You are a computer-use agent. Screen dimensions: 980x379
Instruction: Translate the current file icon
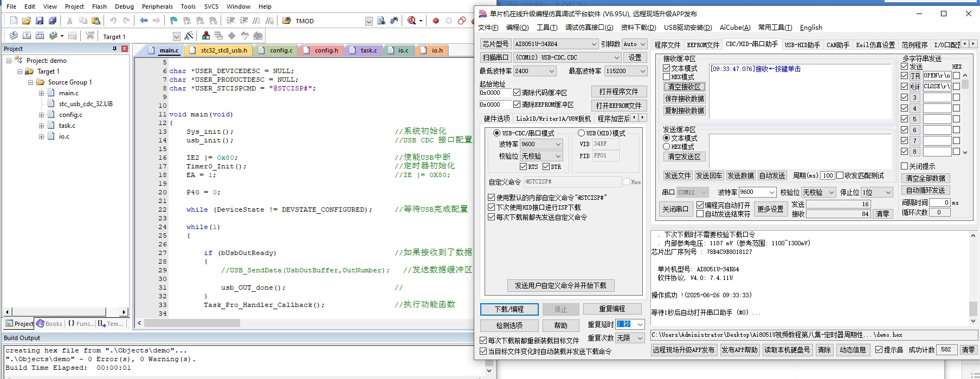[14, 36]
